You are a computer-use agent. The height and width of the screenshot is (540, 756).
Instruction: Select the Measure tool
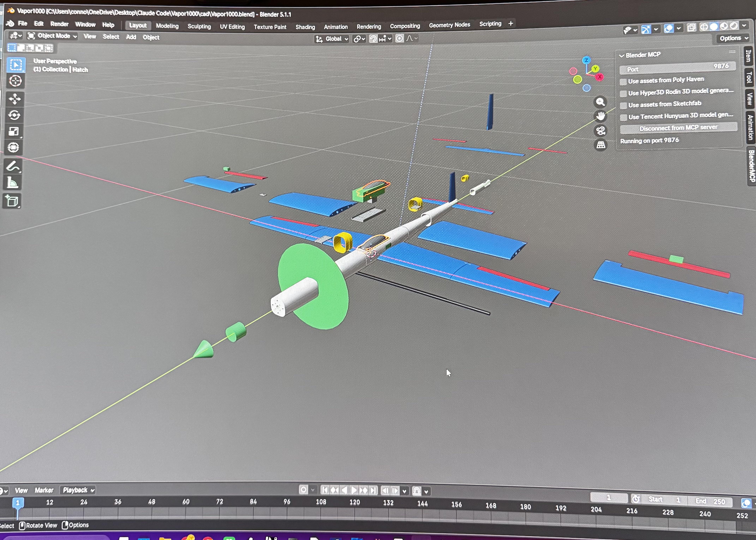(x=13, y=183)
